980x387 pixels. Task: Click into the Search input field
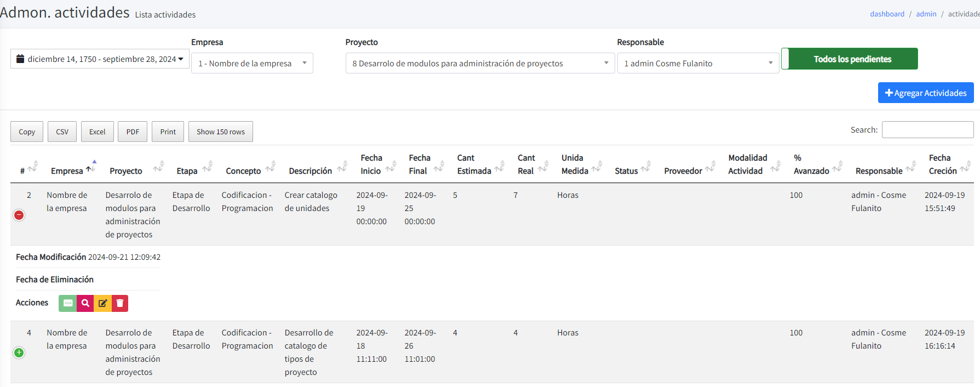click(x=927, y=130)
